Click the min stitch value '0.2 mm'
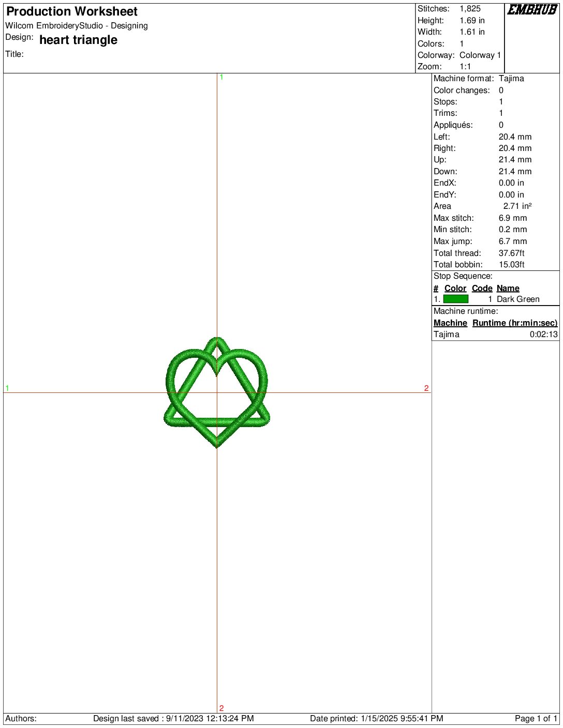 click(513, 229)
